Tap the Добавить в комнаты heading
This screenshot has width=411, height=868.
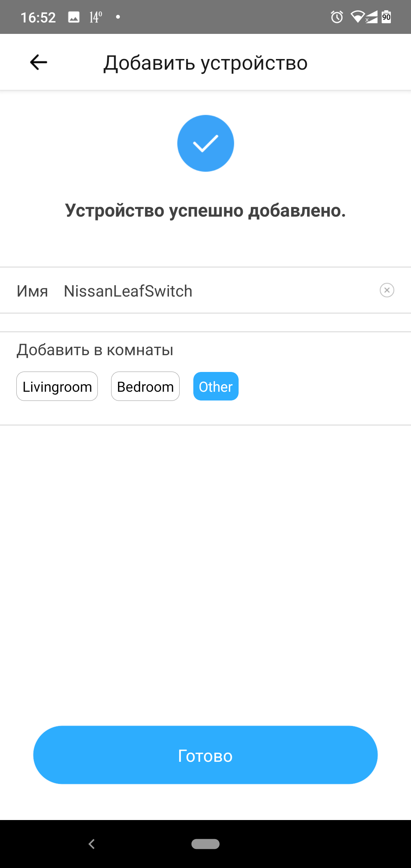coord(95,349)
